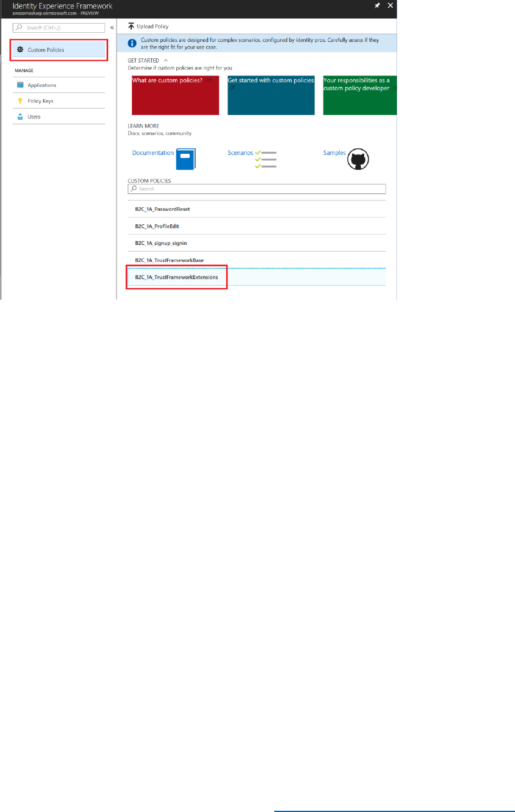
Task: Click the Documentation book icon
Action: click(x=185, y=159)
